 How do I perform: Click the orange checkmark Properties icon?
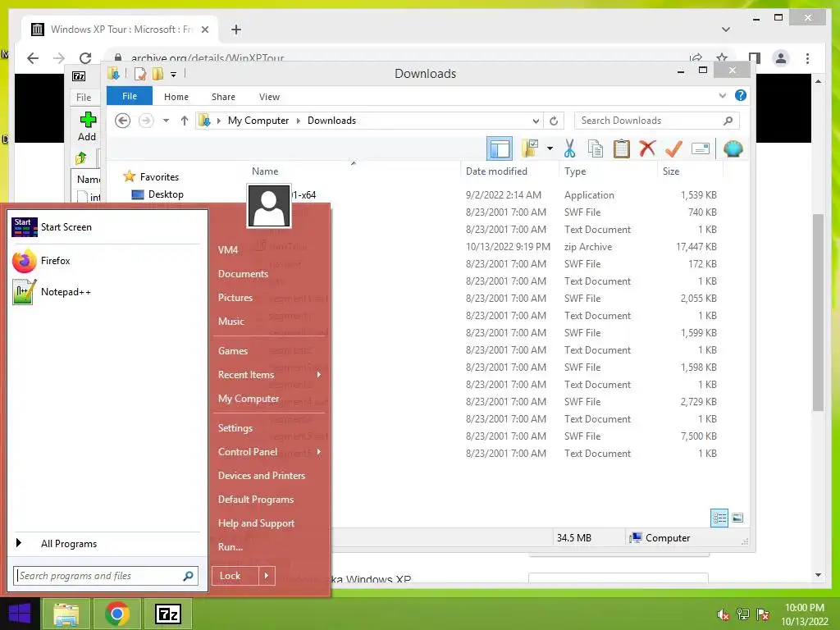click(673, 148)
